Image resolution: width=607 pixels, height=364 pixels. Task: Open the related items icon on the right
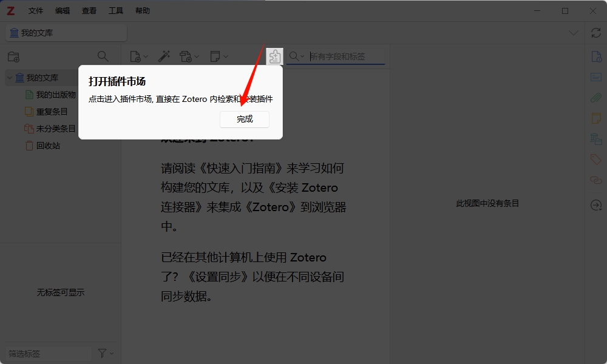596,180
